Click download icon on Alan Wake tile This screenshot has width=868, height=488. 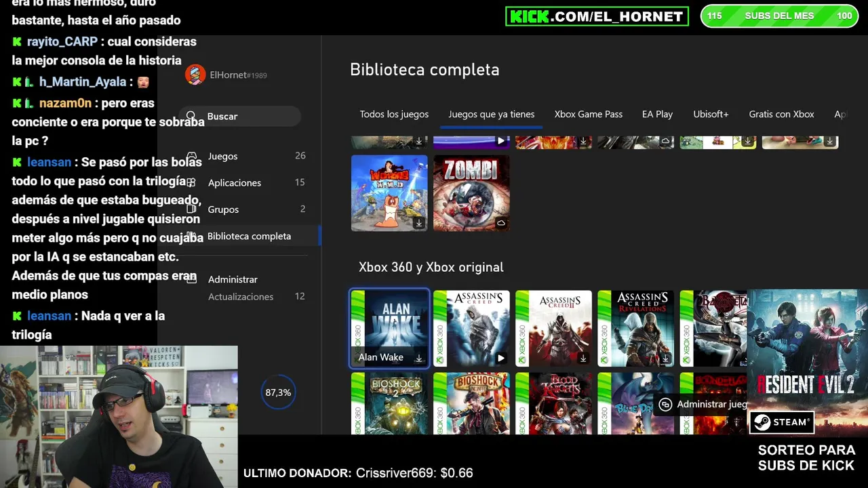(419, 358)
